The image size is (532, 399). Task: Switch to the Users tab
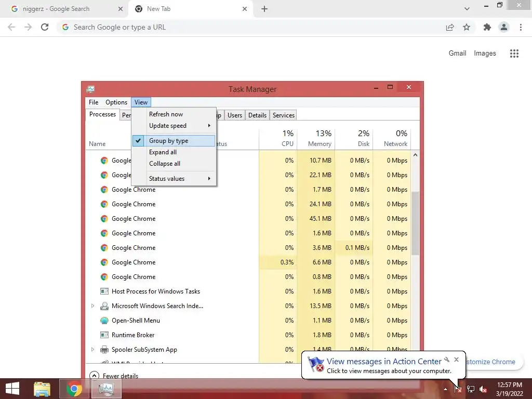click(x=235, y=115)
